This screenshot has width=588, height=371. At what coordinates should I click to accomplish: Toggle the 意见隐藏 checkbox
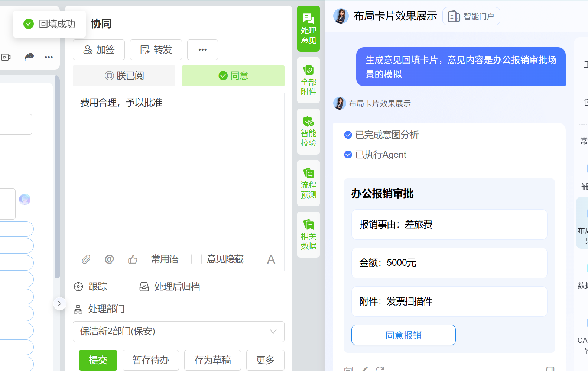click(196, 259)
